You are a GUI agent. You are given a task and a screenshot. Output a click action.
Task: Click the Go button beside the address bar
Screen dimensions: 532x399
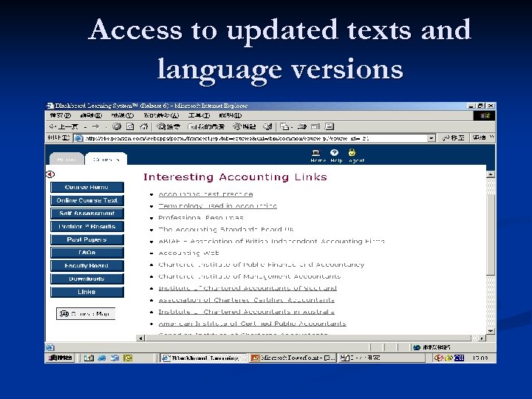(x=454, y=137)
